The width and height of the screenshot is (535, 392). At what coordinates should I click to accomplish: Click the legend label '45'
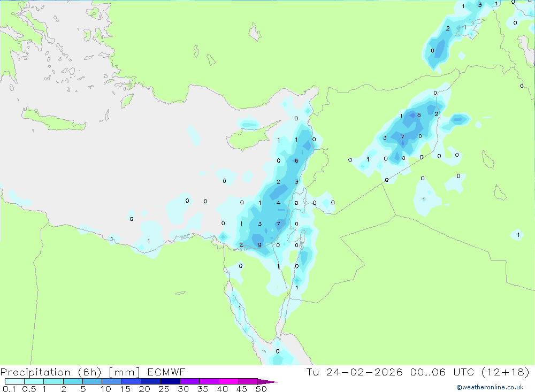pos(242,389)
